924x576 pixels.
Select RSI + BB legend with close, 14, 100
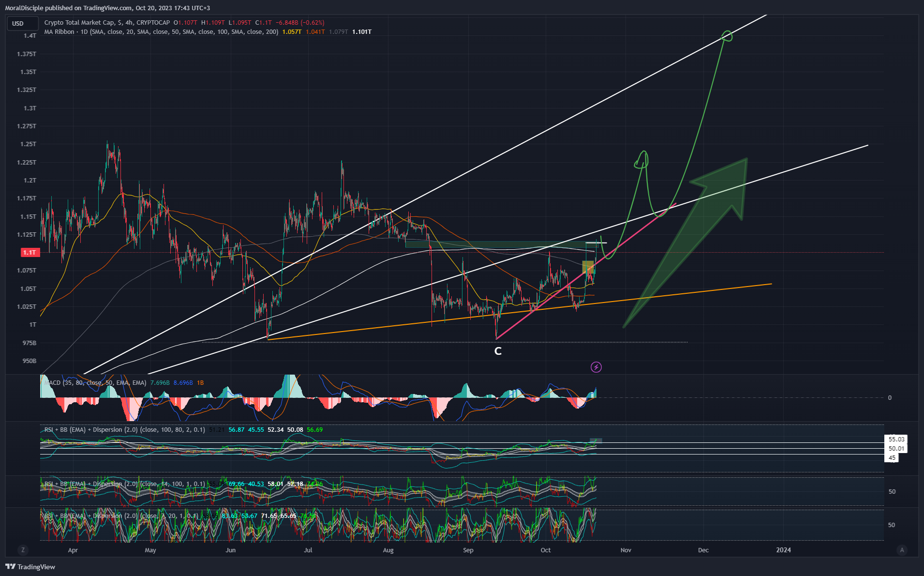(124, 484)
